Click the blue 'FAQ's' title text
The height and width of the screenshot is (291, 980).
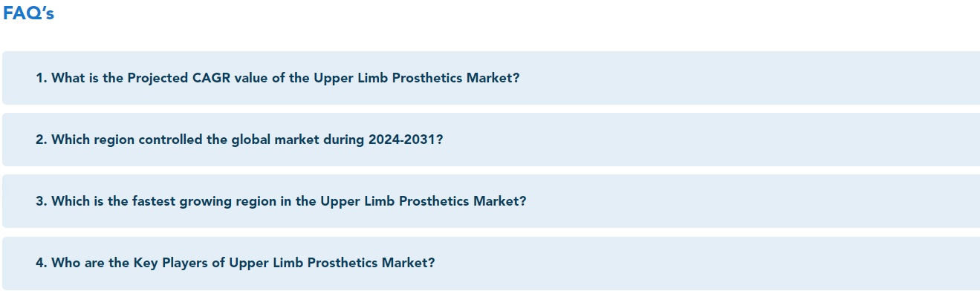[x=29, y=13]
